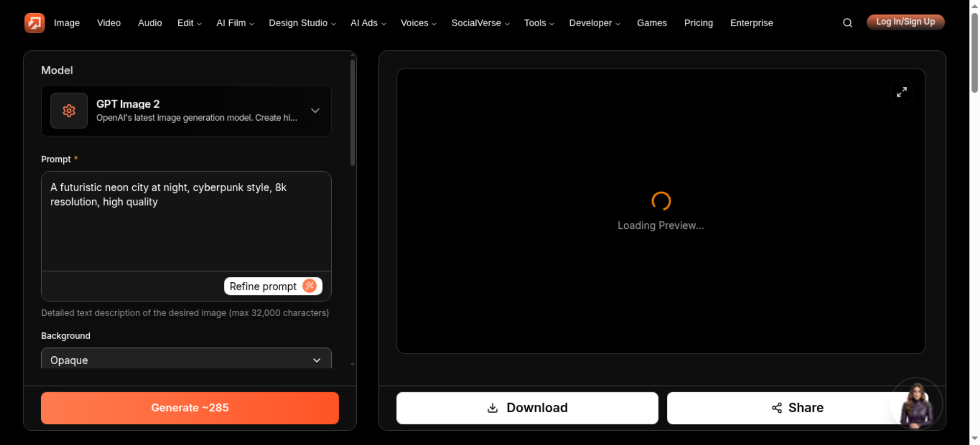Click the orange site logo icon

34,23
